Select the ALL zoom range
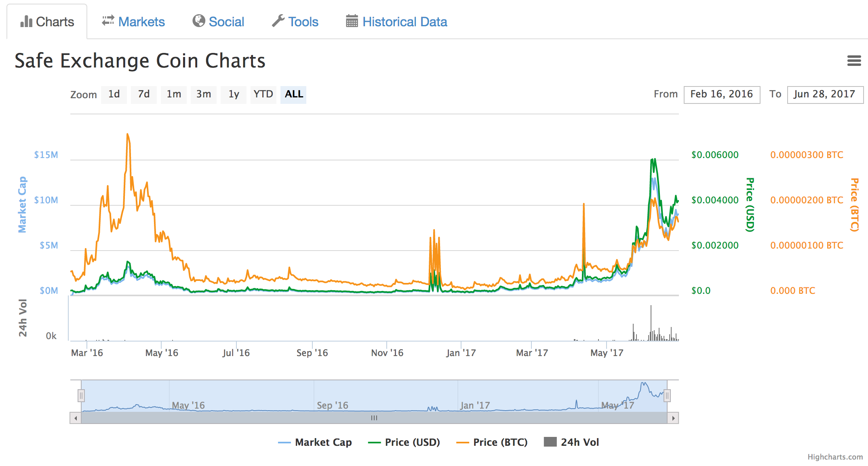The height and width of the screenshot is (466, 868). click(x=293, y=95)
